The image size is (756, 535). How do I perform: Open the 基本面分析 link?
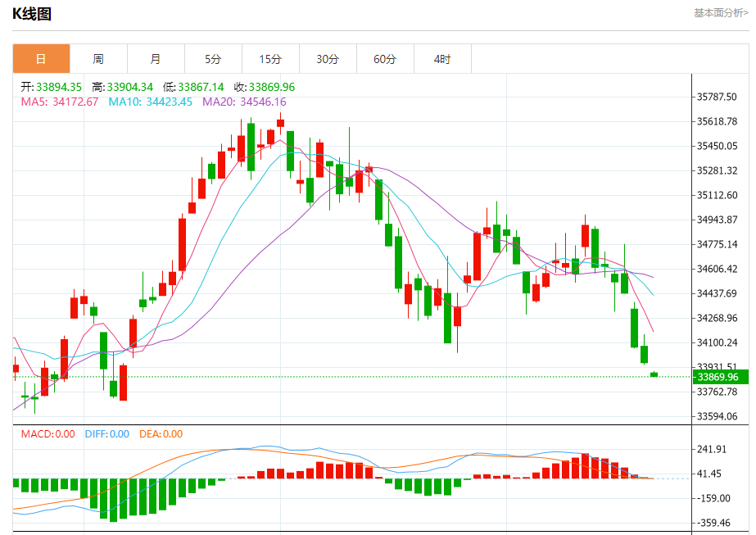click(721, 13)
